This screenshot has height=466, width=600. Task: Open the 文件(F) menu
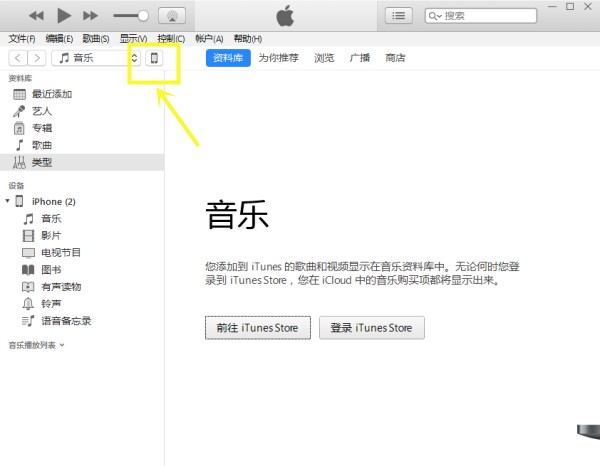click(22, 39)
